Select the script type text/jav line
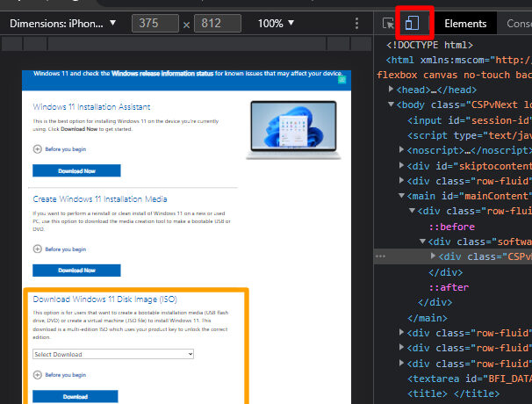 point(470,135)
